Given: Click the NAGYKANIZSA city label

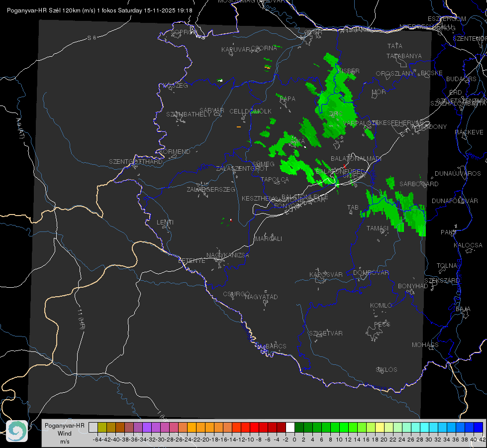Looking at the screenshot, I should click(228, 255).
